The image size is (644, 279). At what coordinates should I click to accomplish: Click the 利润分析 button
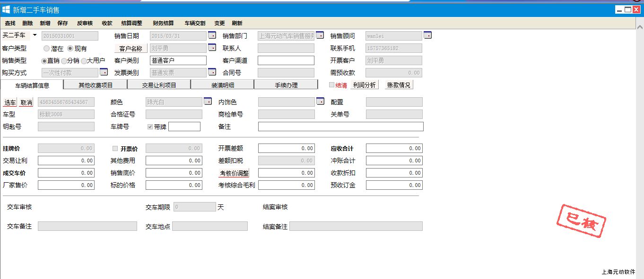[365, 85]
